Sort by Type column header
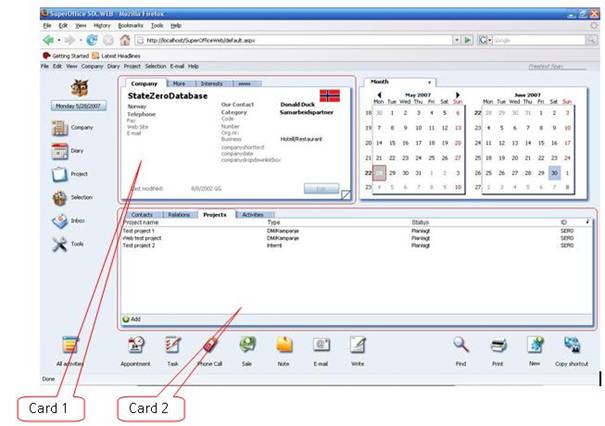This screenshot has width=605, height=426. (274, 223)
